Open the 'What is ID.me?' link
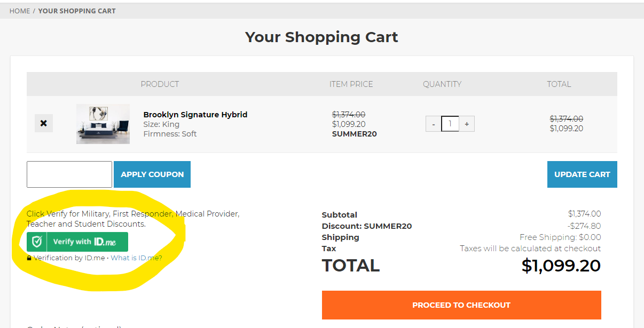Image resolution: width=644 pixels, height=328 pixels. [136, 258]
